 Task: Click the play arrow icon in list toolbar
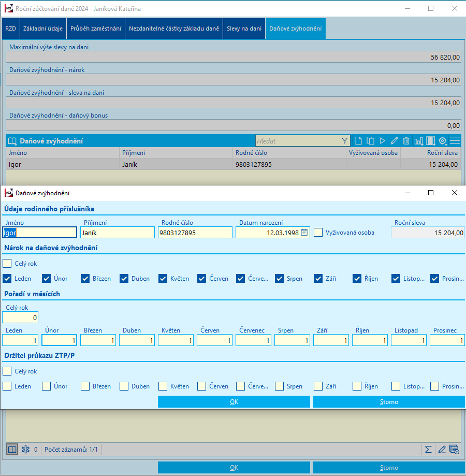[x=382, y=141]
